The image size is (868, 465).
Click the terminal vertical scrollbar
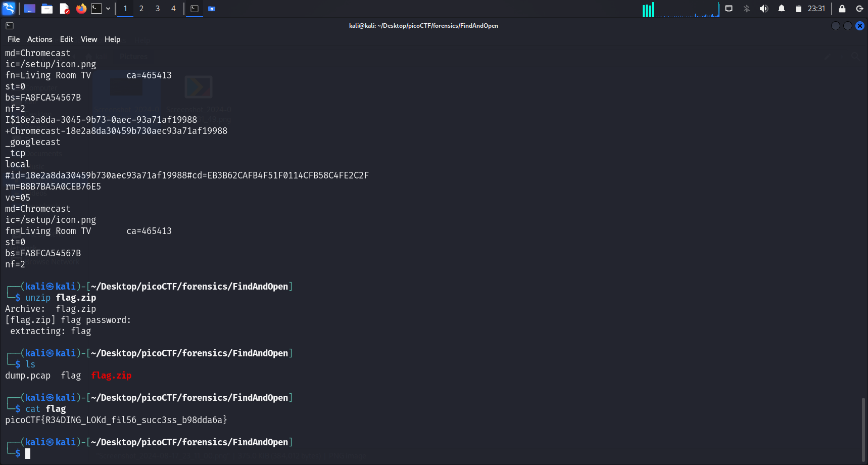click(x=863, y=430)
